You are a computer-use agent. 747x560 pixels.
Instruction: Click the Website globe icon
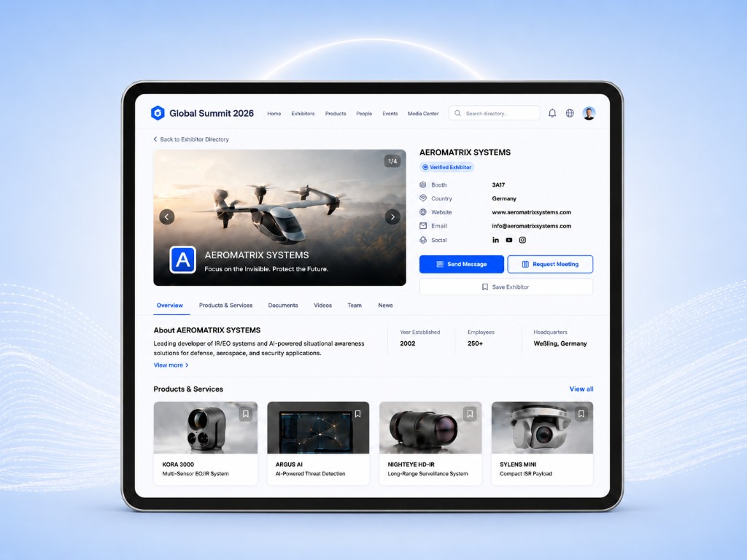423,212
